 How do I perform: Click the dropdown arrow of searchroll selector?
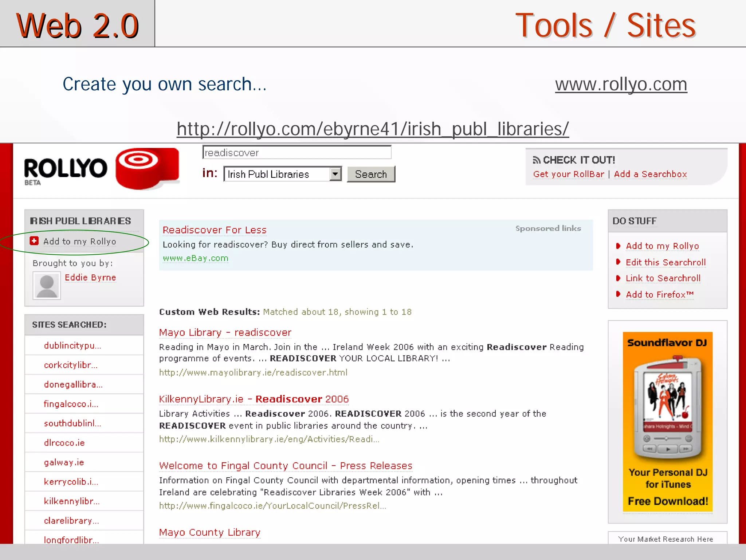pyautogui.click(x=335, y=174)
